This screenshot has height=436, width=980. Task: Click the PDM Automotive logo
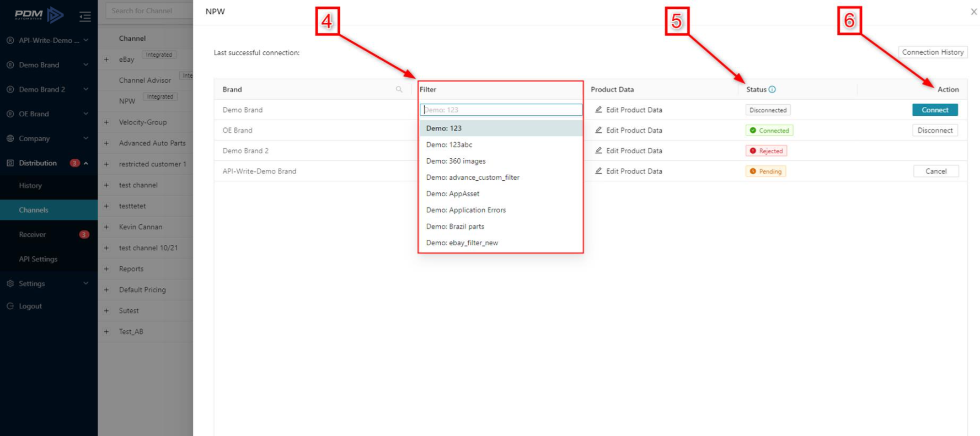(x=39, y=15)
